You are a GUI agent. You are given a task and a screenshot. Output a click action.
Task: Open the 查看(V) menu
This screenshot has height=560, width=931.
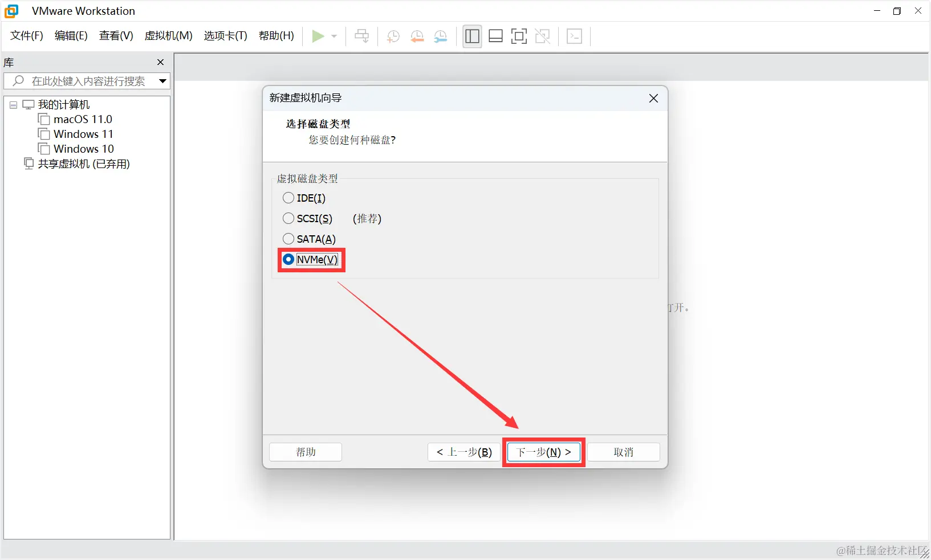pyautogui.click(x=116, y=36)
